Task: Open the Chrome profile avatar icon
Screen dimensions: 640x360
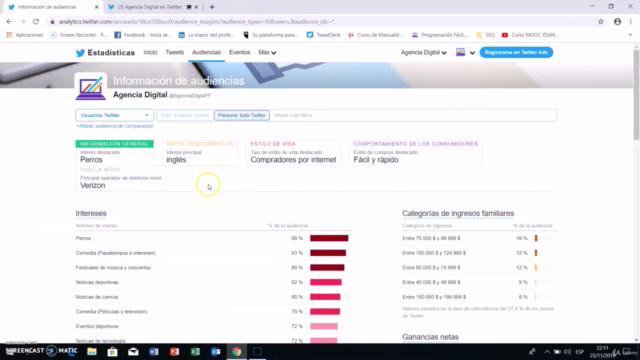Action: tap(617, 22)
